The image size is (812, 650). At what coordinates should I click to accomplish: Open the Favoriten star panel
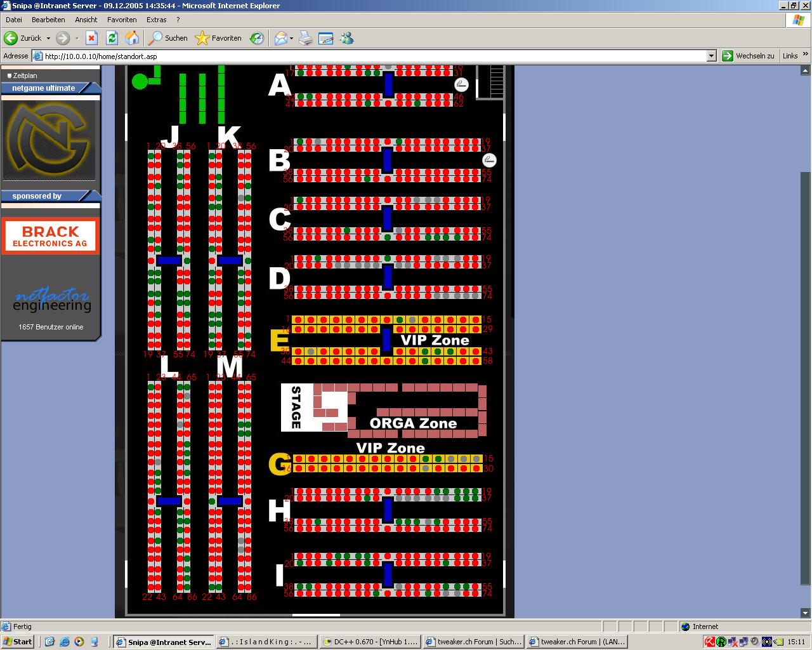coord(219,38)
